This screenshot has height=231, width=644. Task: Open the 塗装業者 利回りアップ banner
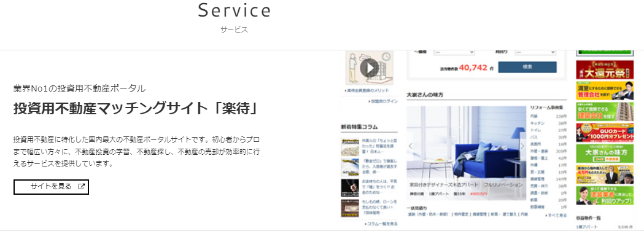click(604, 195)
